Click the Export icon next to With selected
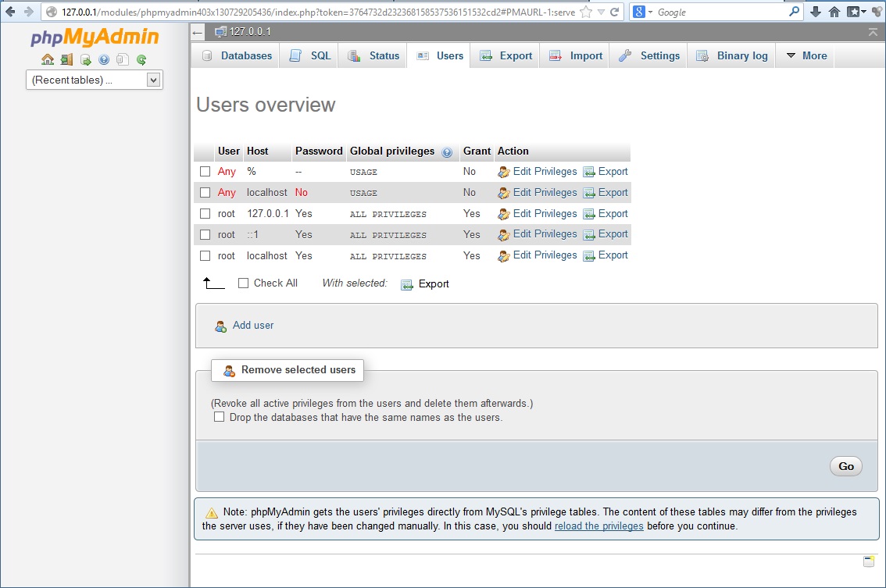 click(x=407, y=285)
